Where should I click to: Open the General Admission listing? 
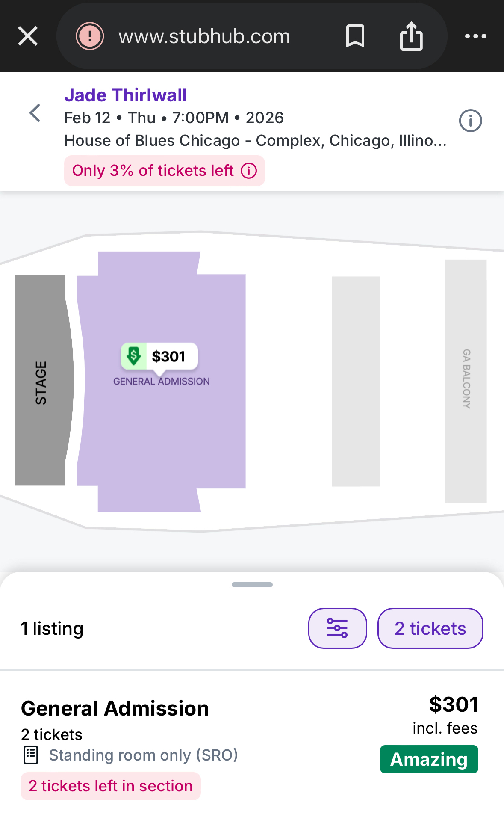coord(115,708)
